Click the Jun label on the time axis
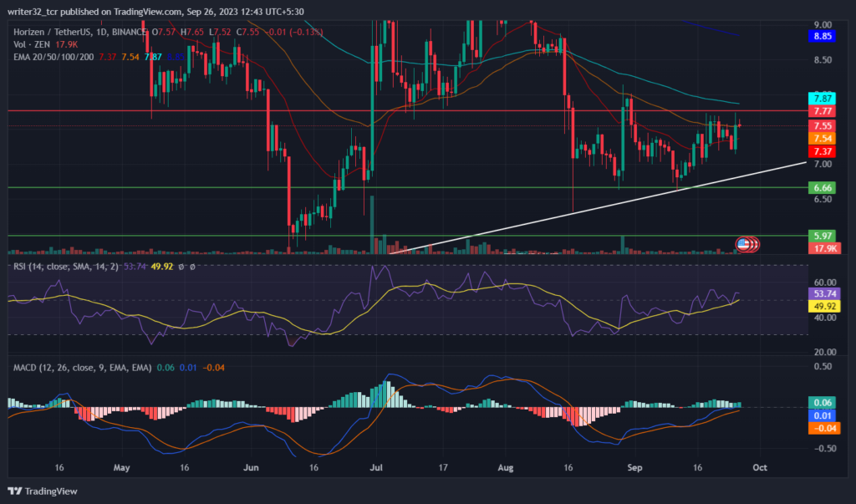The width and height of the screenshot is (856, 504). tap(251, 468)
